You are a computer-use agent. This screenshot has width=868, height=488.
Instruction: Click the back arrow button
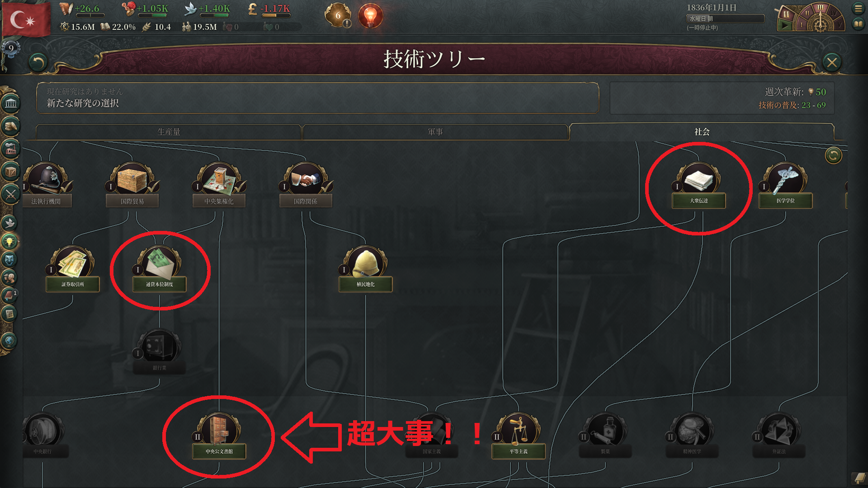click(x=38, y=62)
